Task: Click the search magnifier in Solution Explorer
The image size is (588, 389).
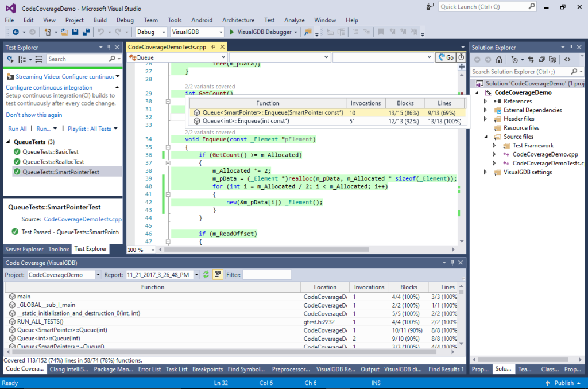Action: coord(574,72)
